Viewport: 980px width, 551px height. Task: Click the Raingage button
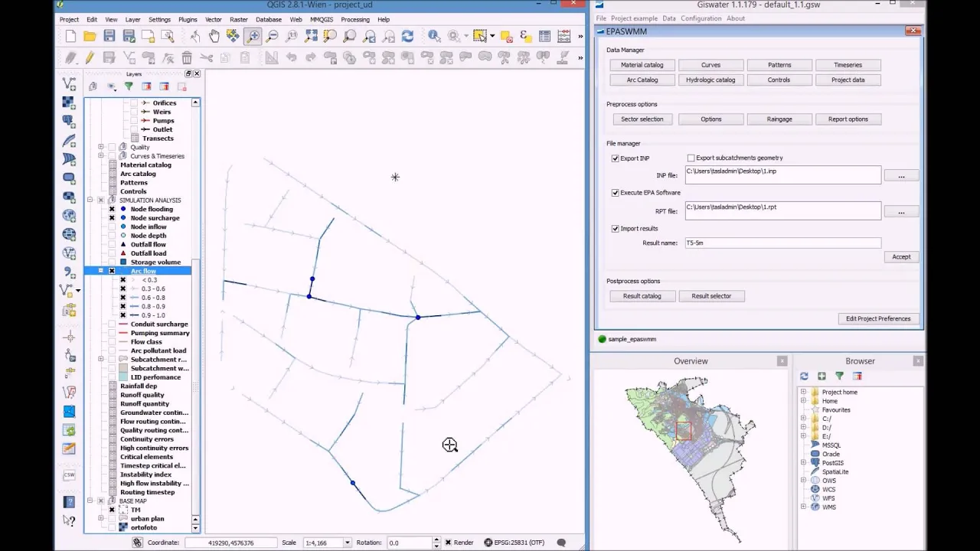pos(779,119)
